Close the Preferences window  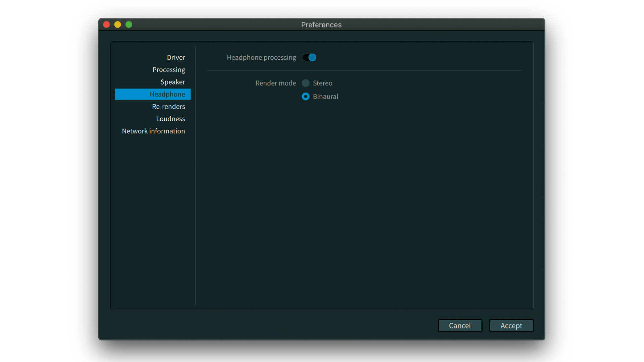107,24
